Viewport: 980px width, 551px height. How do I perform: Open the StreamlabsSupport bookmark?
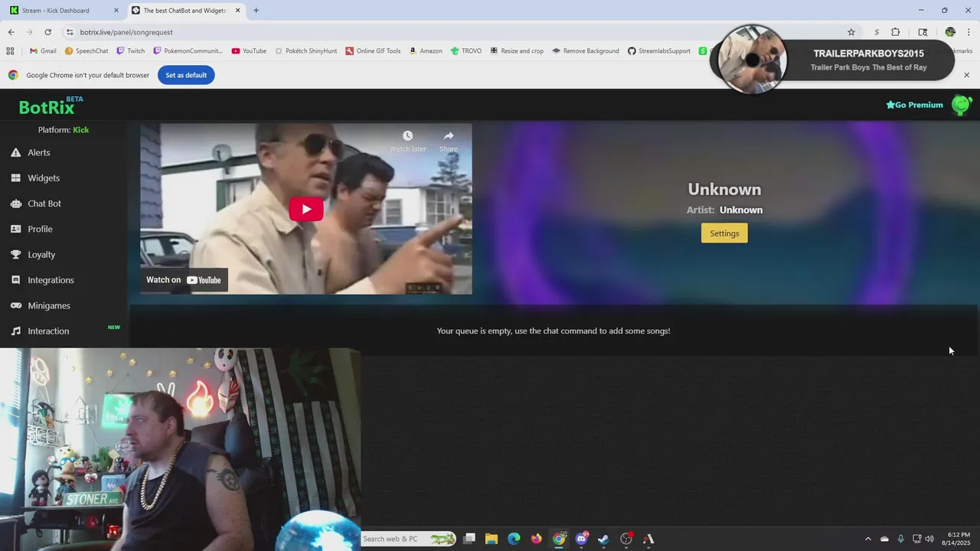[x=659, y=51]
